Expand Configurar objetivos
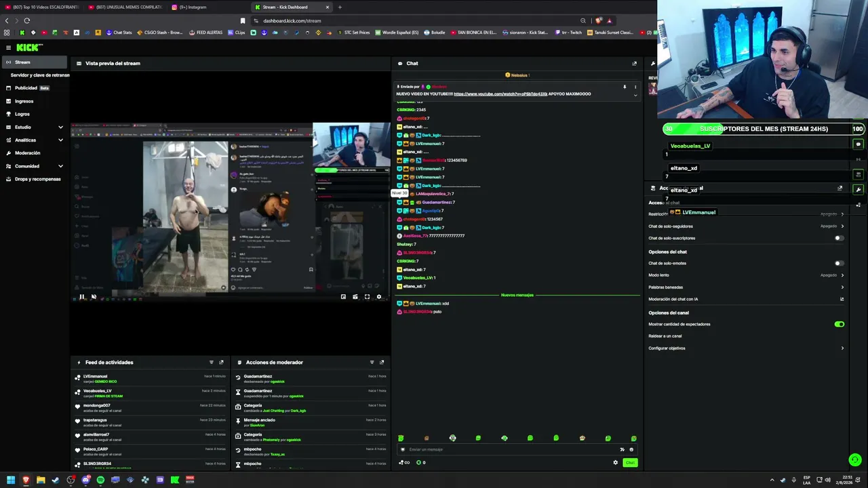Viewport: 868px width, 488px height. click(x=746, y=348)
